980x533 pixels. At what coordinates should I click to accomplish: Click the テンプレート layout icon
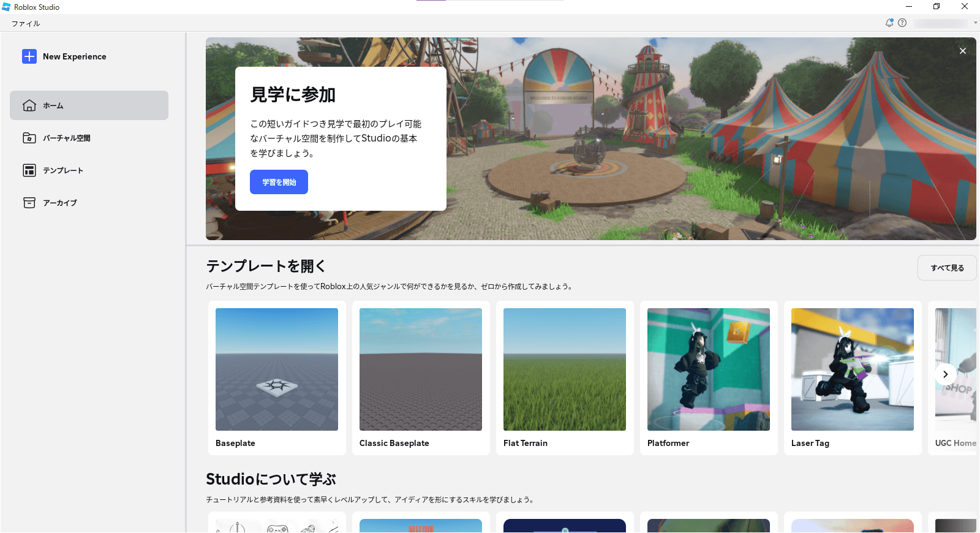coord(29,170)
